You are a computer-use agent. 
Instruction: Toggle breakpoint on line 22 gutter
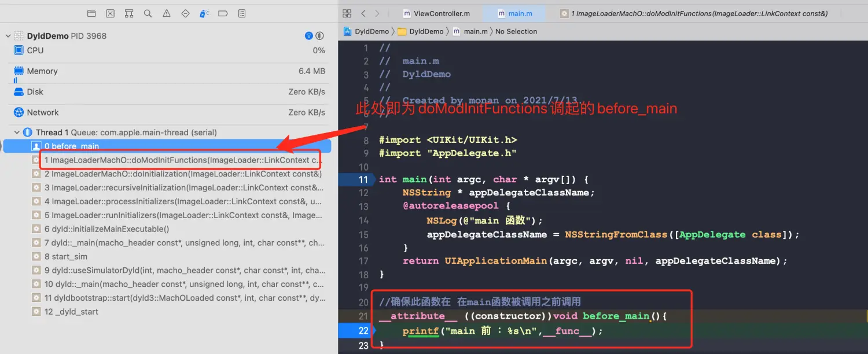[x=356, y=331]
